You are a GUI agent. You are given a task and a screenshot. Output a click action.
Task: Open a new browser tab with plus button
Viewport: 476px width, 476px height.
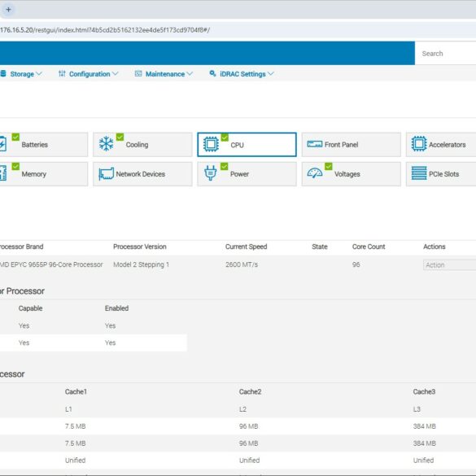[8, 10]
